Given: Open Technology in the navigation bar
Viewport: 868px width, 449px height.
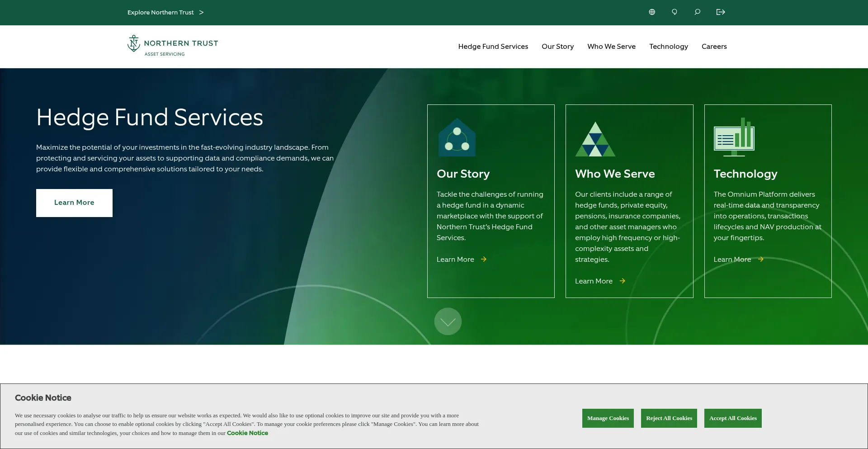Looking at the screenshot, I should pos(669,47).
